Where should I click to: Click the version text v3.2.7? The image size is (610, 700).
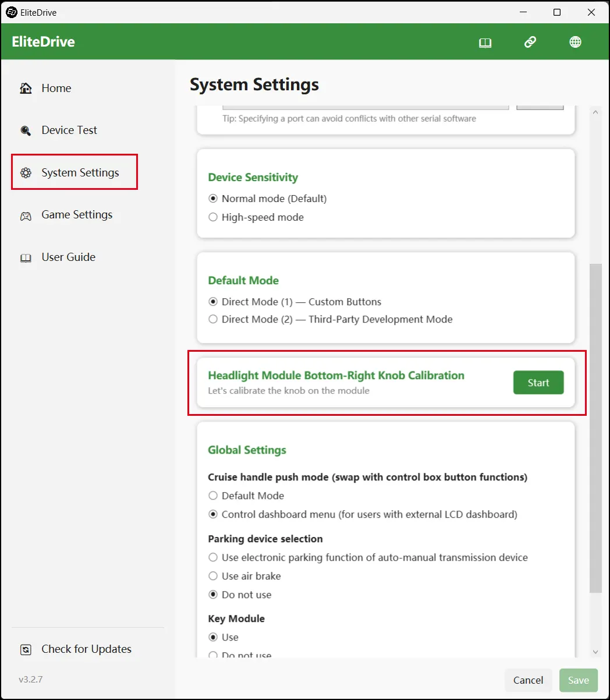[x=30, y=680]
